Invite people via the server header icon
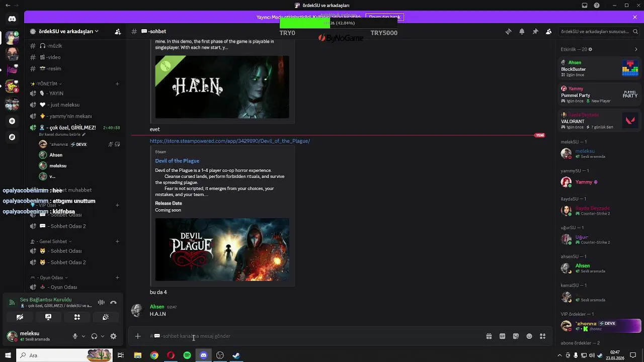 (x=118, y=31)
